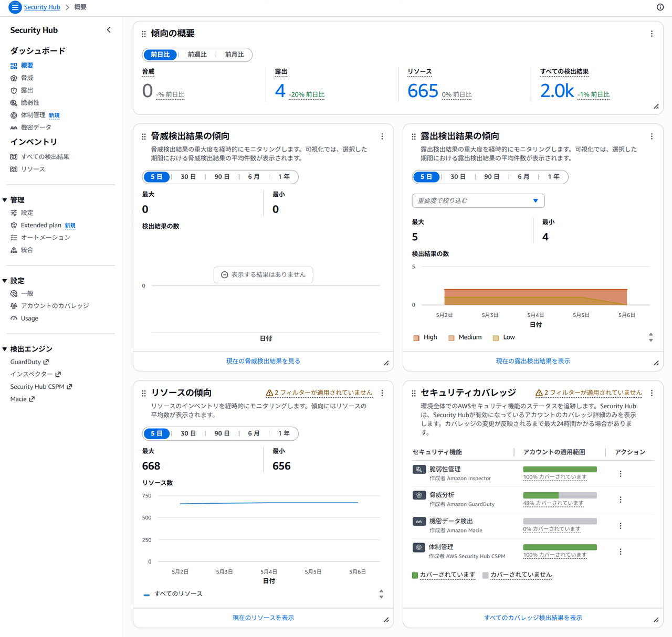Open 露出検出結果の傾向 widget options menu
This screenshot has height=637, width=672.
(652, 136)
